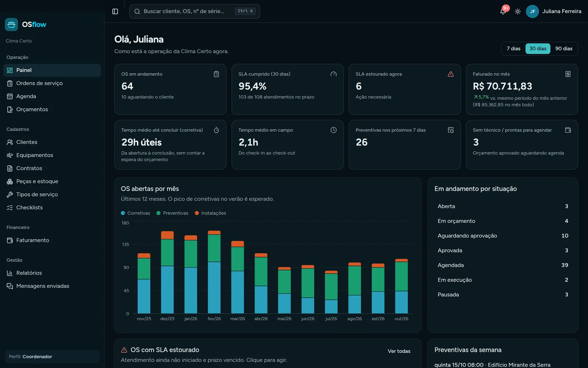Click the Equipamentos sidebar icon
Image resolution: width=588 pixels, height=368 pixels.
coord(10,155)
